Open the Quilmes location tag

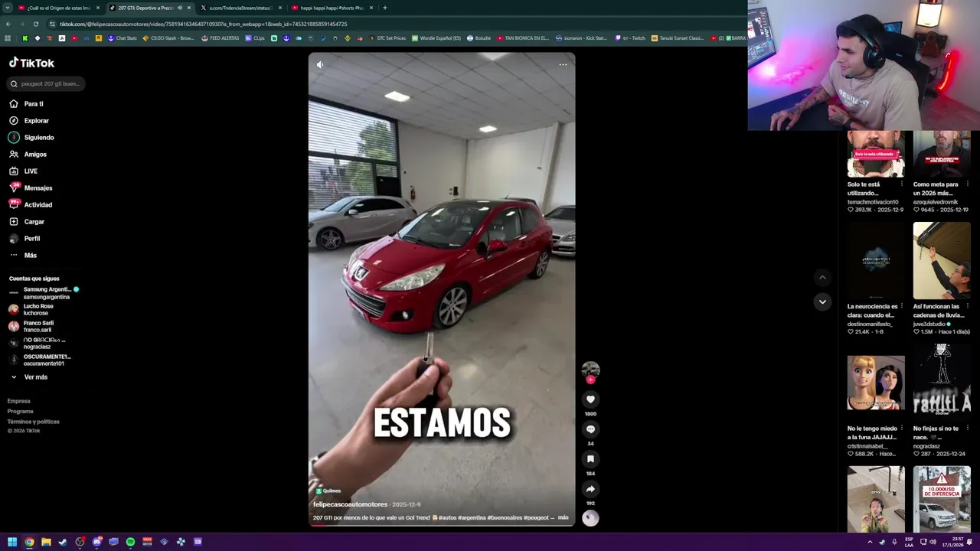tap(328, 491)
